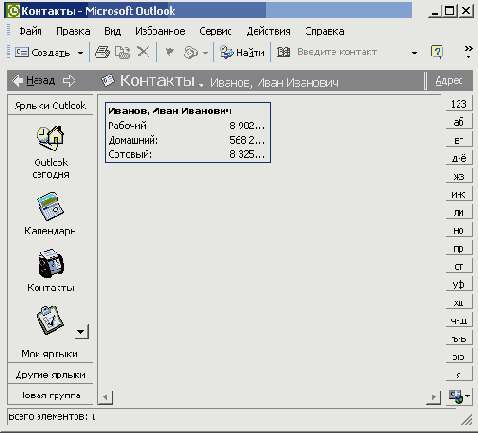Click the Print toolbar icon
The height and width of the screenshot is (433, 478).
(102, 52)
